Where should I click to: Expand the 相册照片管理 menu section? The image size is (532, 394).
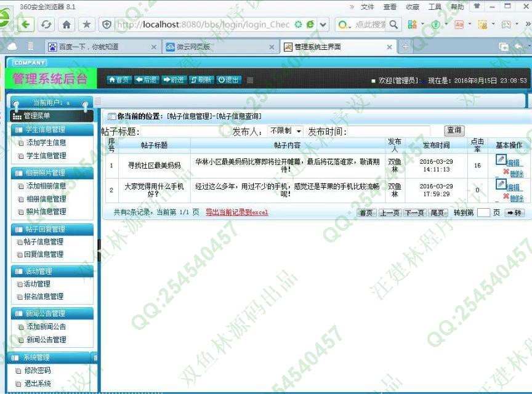[x=52, y=173]
